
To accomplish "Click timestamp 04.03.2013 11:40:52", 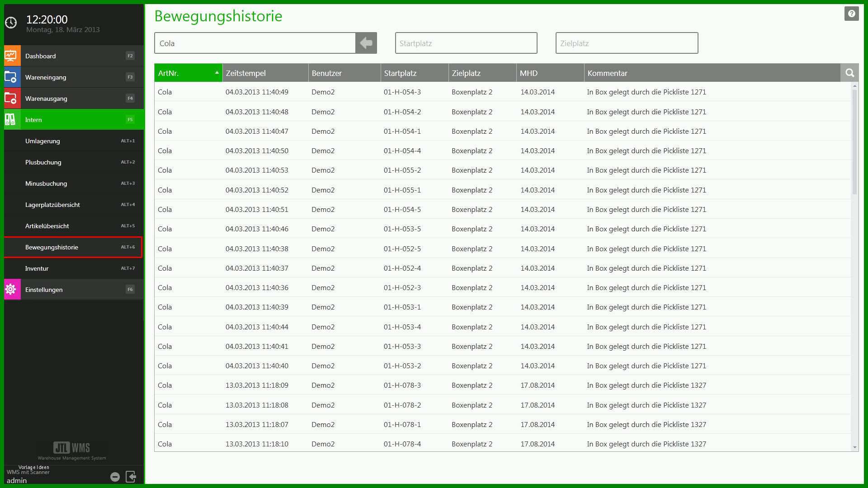I will tap(257, 190).
